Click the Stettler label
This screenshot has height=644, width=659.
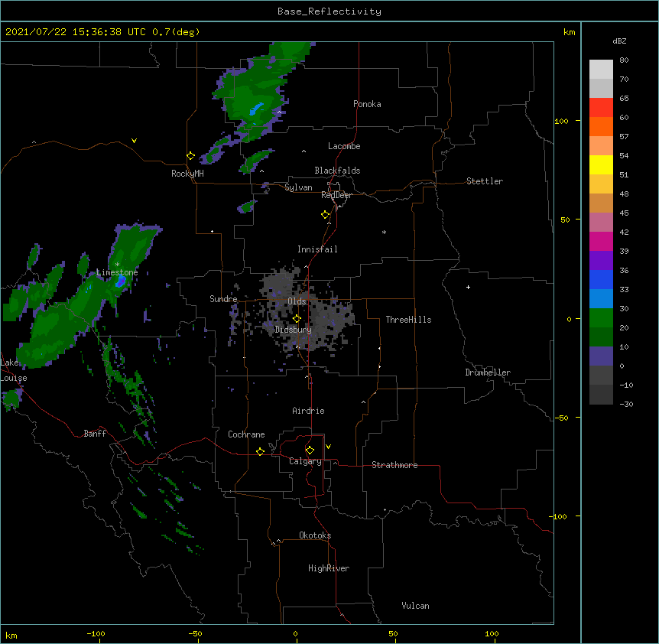click(x=485, y=181)
